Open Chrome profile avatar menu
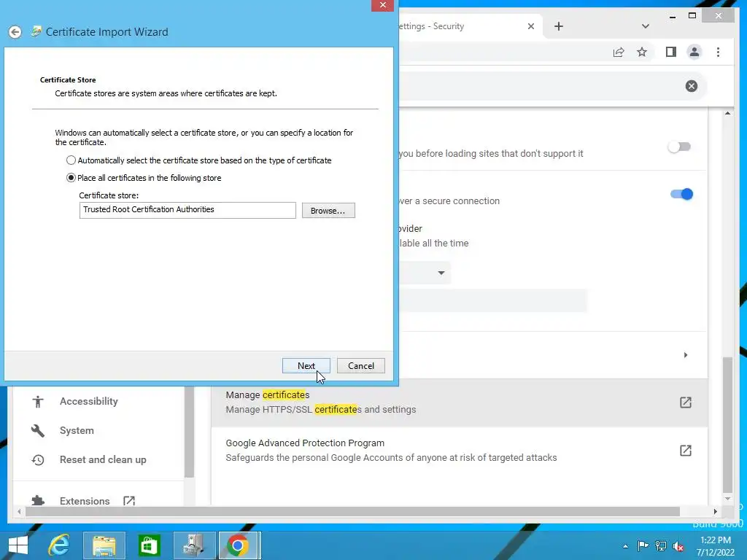Image resolution: width=747 pixels, height=560 pixels. (694, 52)
